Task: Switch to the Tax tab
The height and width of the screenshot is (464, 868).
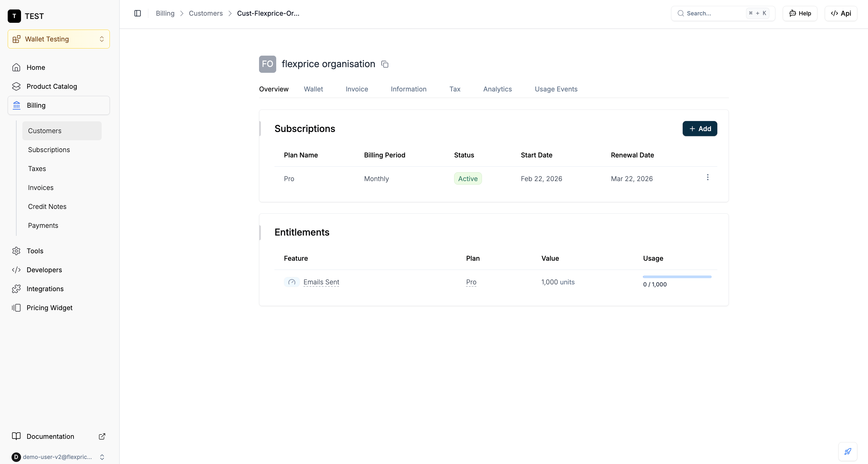Action: click(454, 89)
